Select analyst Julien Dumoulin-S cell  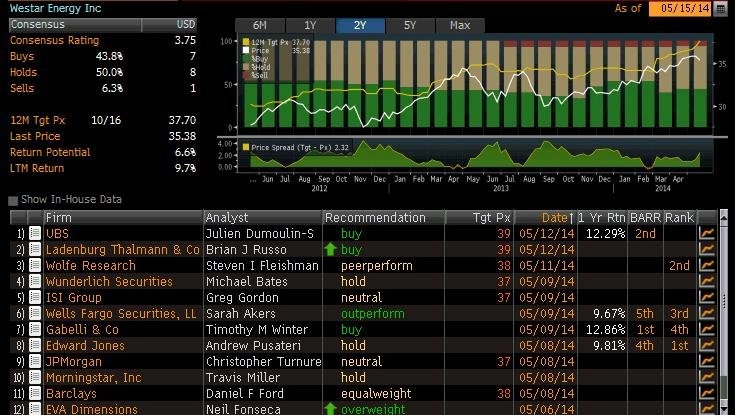pos(260,234)
